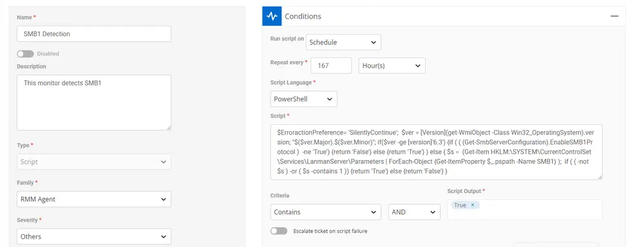Open the Hour(s) interval unit dropdown
Viewport: 644px width, 247px height.
pyautogui.click(x=392, y=66)
